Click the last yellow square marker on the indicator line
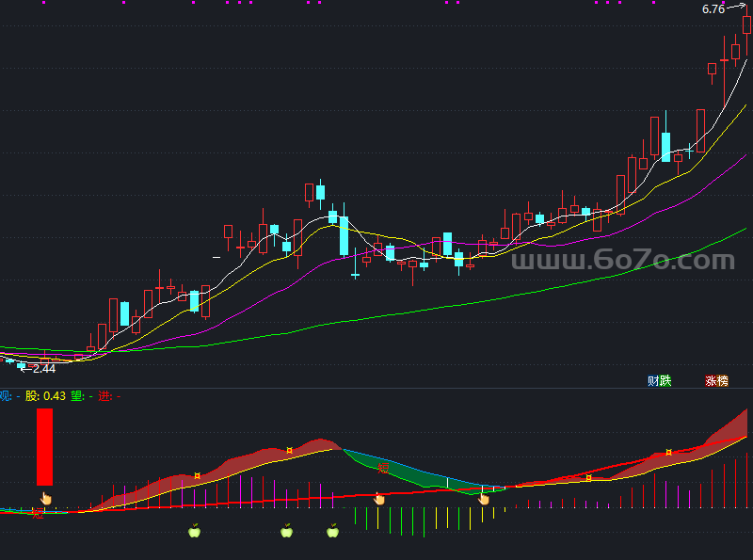Image resolution: width=753 pixels, height=560 pixels. (x=668, y=453)
